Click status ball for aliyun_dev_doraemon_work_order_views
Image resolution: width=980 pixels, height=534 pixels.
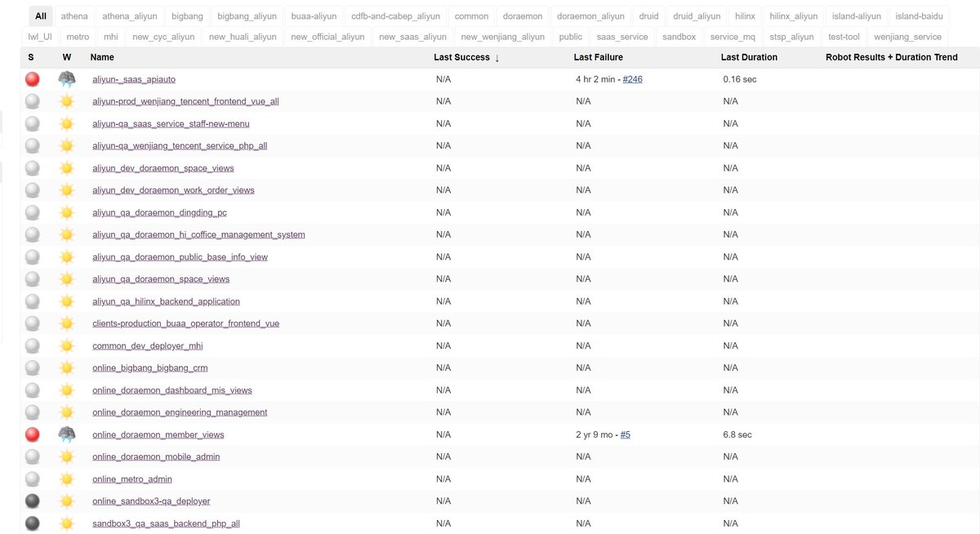click(x=33, y=190)
